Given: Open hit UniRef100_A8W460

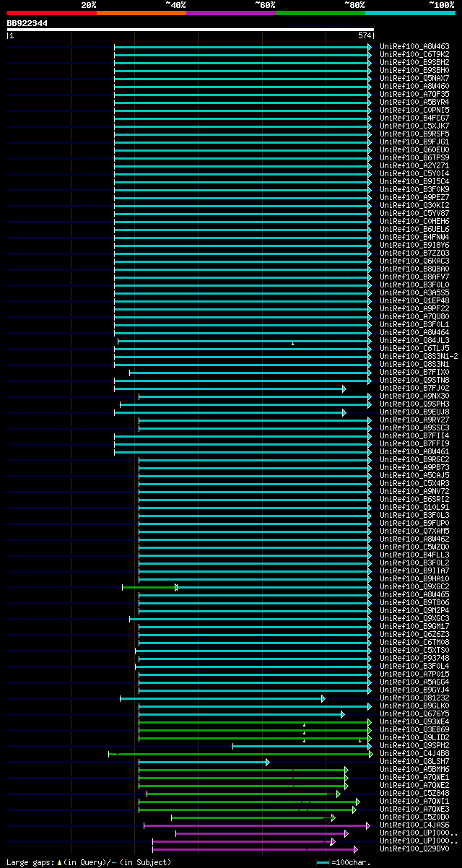Looking at the screenshot, I should (414, 86).
